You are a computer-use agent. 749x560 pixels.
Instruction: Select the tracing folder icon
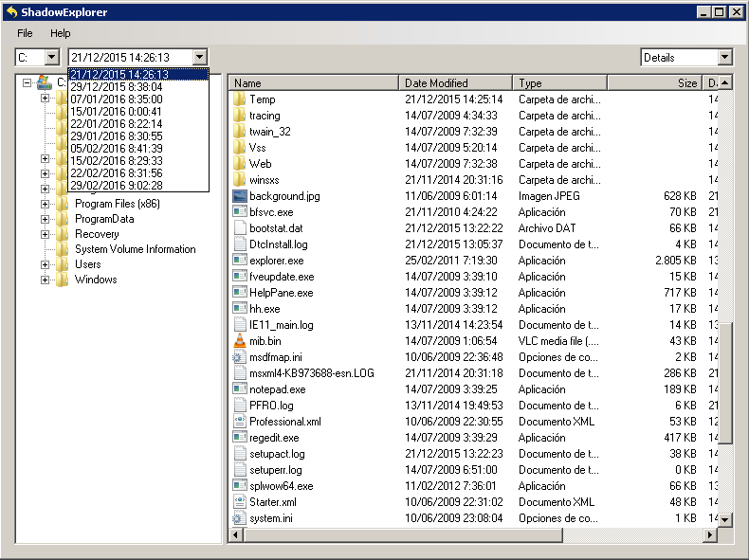239,116
